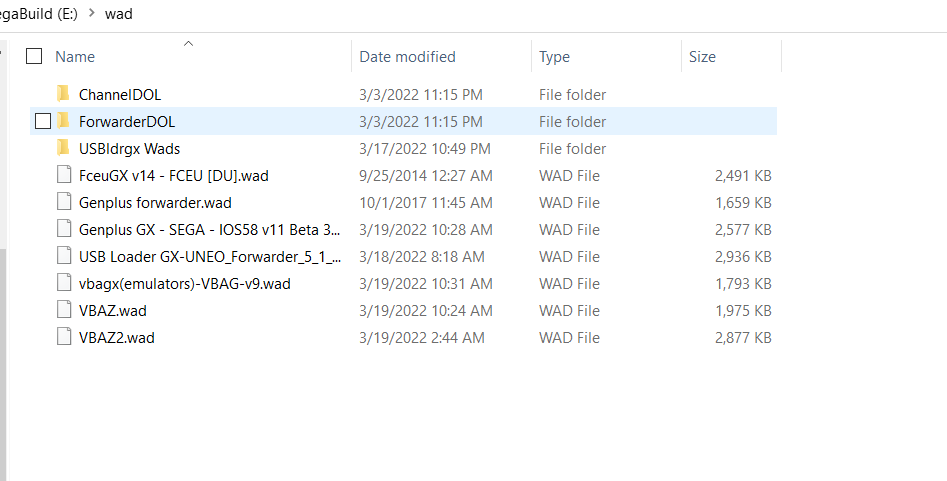The height and width of the screenshot is (481, 947).
Task: Select the ForwarderDOL folder icon
Action: click(x=63, y=121)
